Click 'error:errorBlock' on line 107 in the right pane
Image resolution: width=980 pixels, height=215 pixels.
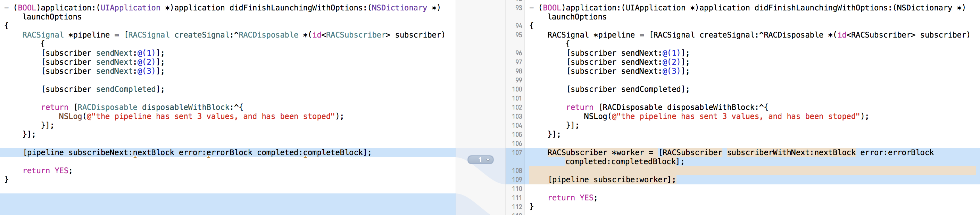pos(897,152)
